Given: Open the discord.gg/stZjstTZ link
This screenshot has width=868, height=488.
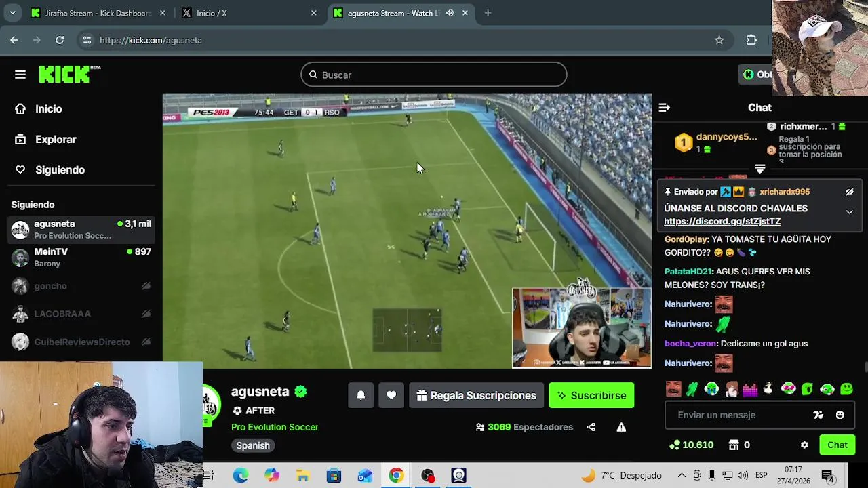Looking at the screenshot, I should point(722,222).
